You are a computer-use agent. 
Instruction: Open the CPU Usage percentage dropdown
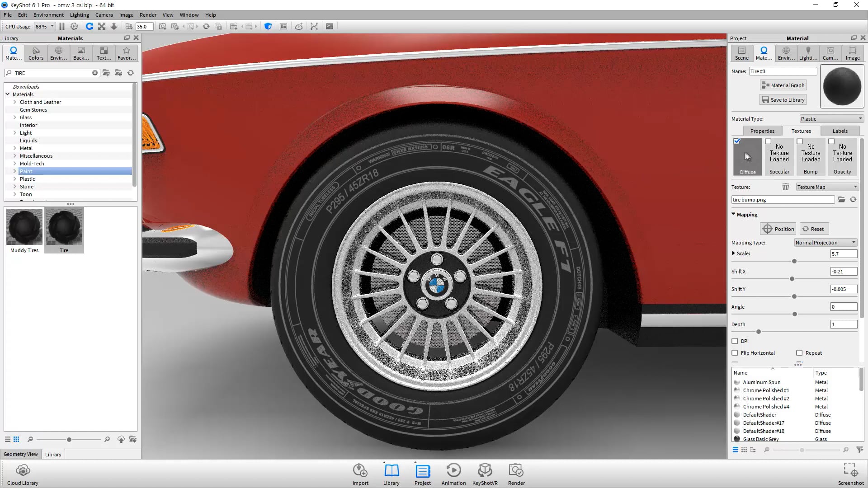pos(45,26)
